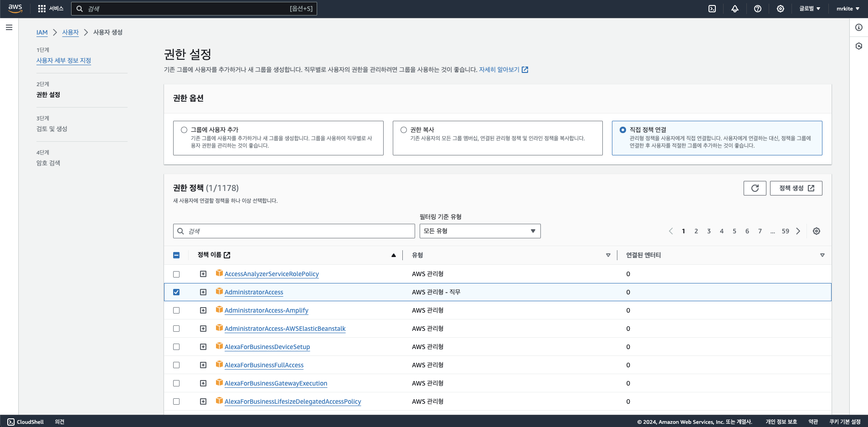Open the 모든 유형 filter dropdown

point(480,231)
